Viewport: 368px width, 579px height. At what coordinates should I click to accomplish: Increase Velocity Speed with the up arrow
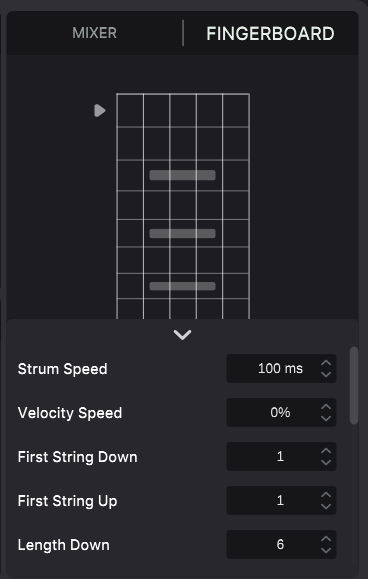tap(326, 407)
